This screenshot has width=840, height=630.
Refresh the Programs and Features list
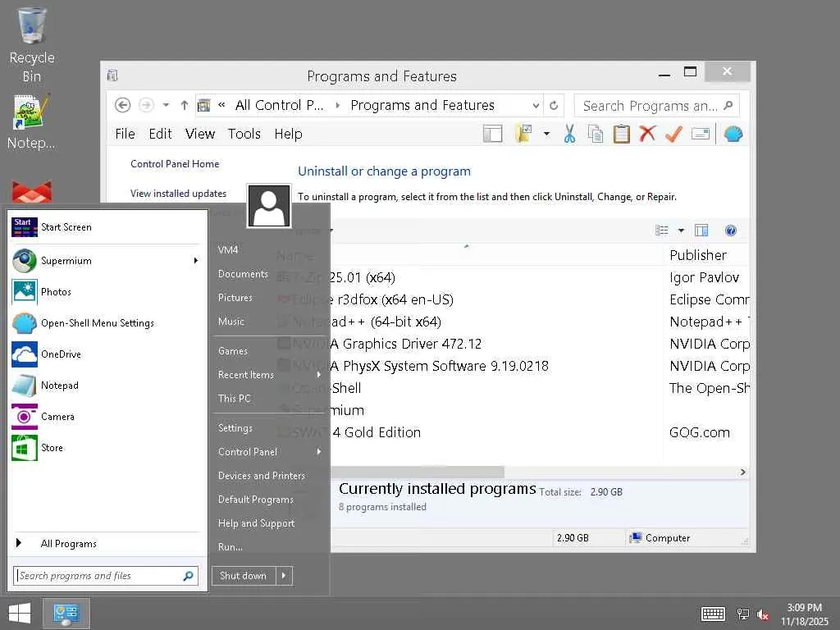(x=554, y=106)
